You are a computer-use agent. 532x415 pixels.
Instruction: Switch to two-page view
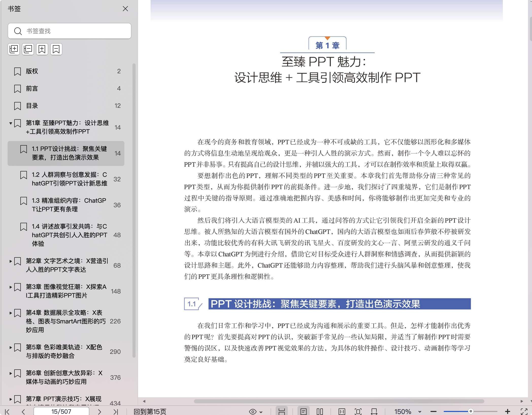(x=320, y=411)
